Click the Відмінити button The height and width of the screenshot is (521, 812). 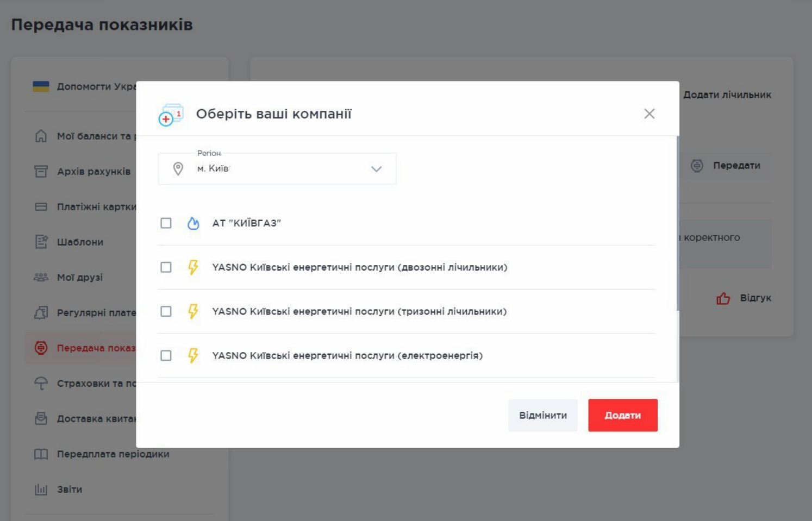(542, 415)
